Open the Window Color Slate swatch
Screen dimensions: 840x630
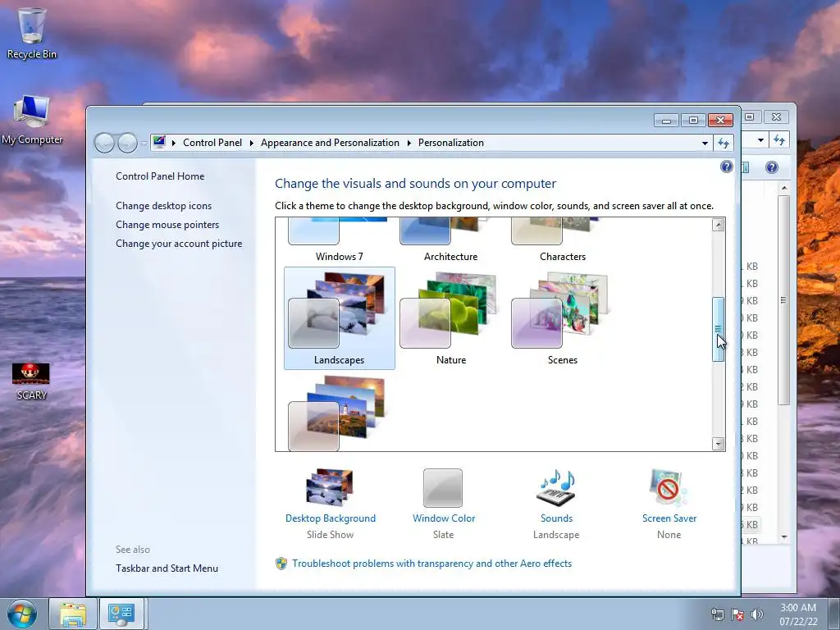coord(442,488)
